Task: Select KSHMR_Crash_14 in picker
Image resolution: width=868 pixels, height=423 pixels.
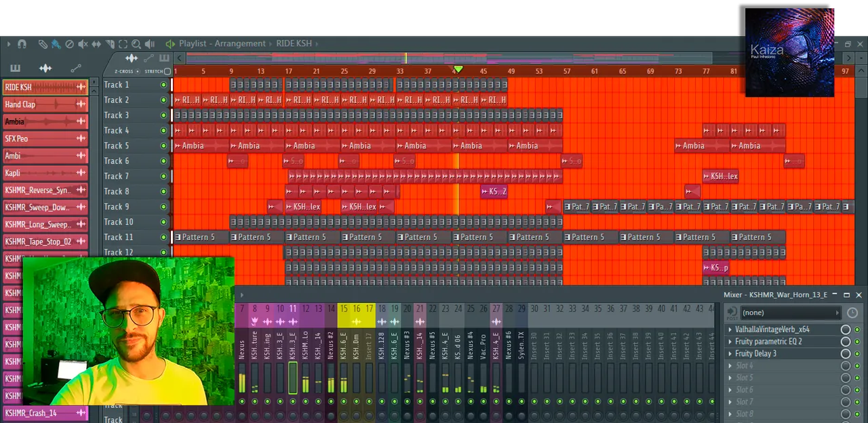Action: pos(45,413)
